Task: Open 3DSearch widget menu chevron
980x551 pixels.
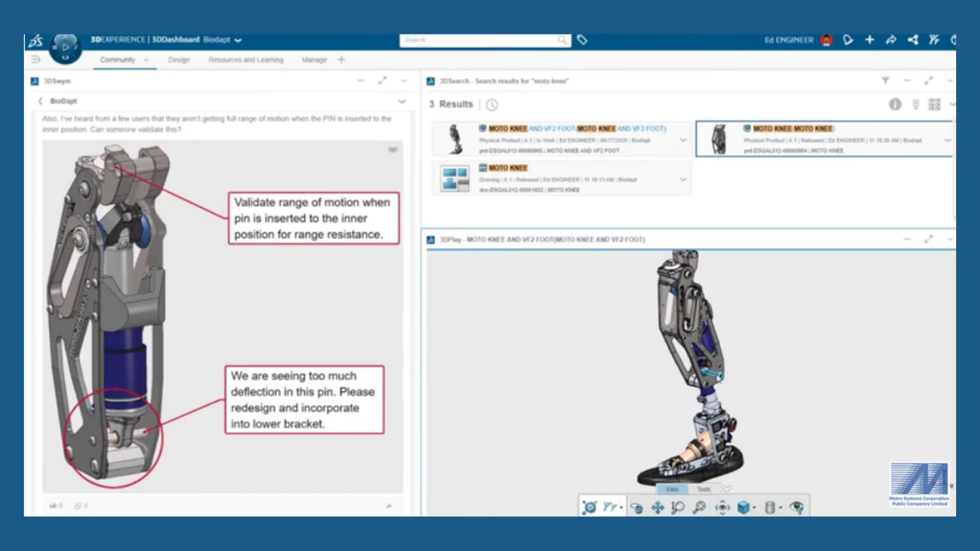Action: coord(950,81)
